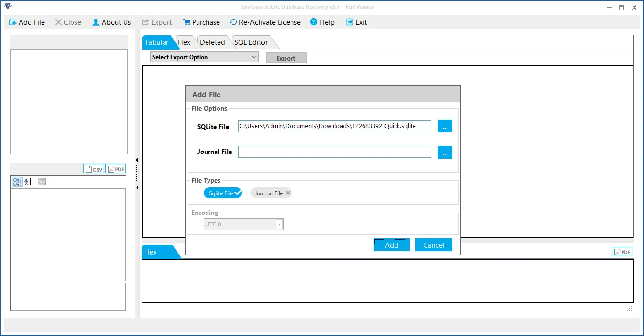Click the SysTools app logo icon

8,7
